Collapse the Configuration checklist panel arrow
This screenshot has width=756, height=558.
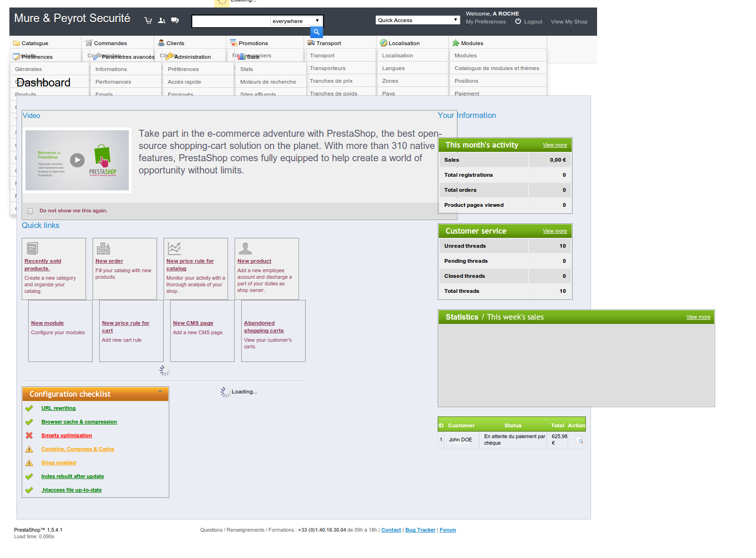[x=160, y=391]
